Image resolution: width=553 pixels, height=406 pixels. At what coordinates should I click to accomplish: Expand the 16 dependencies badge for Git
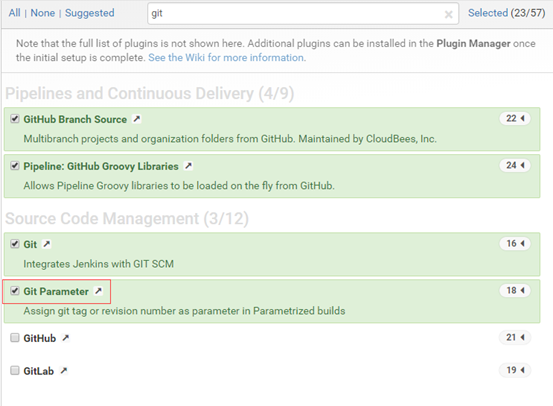coord(515,244)
